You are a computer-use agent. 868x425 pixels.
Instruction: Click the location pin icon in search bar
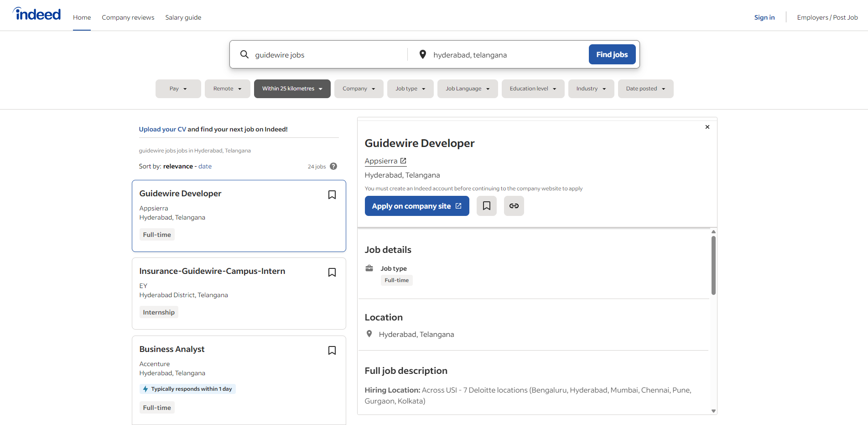422,54
